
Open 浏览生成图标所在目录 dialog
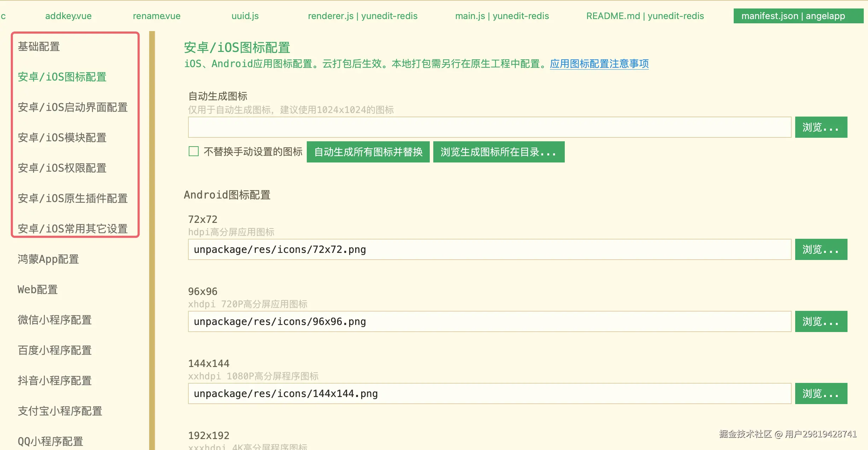coord(498,152)
